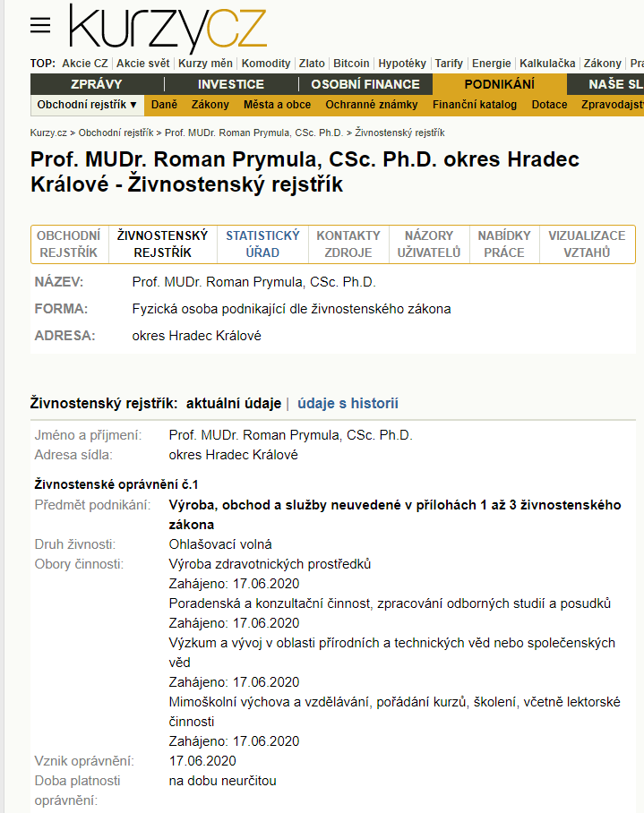Open the INVESTICE main menu section
The height and width of the screenshot is (813, 644).
point(231,84)
